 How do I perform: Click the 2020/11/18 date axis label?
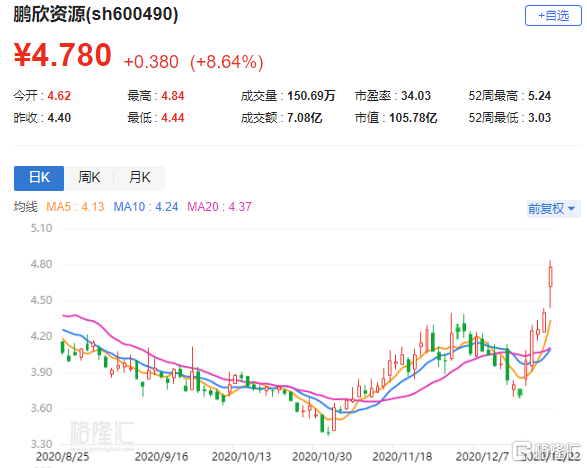pyautogui.click(x=402, y=457)
